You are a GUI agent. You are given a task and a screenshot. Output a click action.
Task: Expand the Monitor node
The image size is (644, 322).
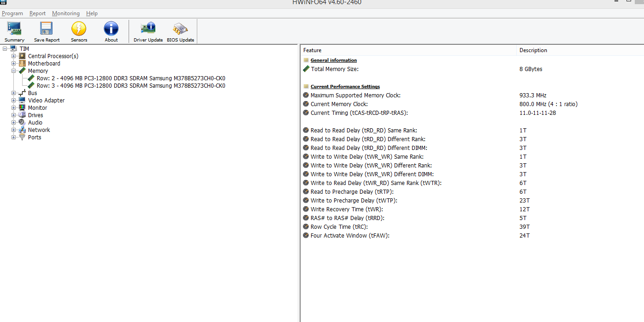tap(14, 107)
